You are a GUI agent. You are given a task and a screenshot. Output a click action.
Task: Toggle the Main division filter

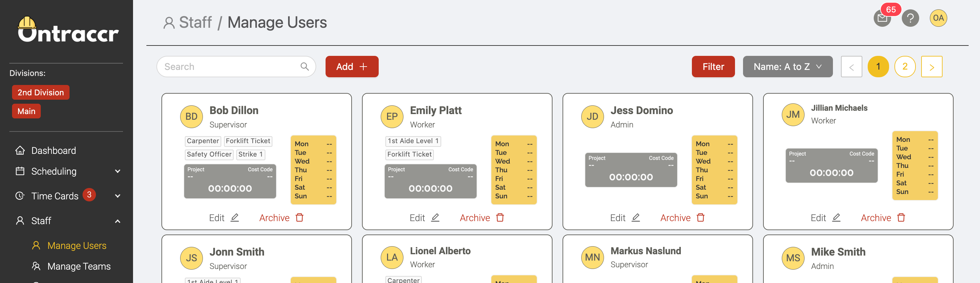tap(26, 111)
